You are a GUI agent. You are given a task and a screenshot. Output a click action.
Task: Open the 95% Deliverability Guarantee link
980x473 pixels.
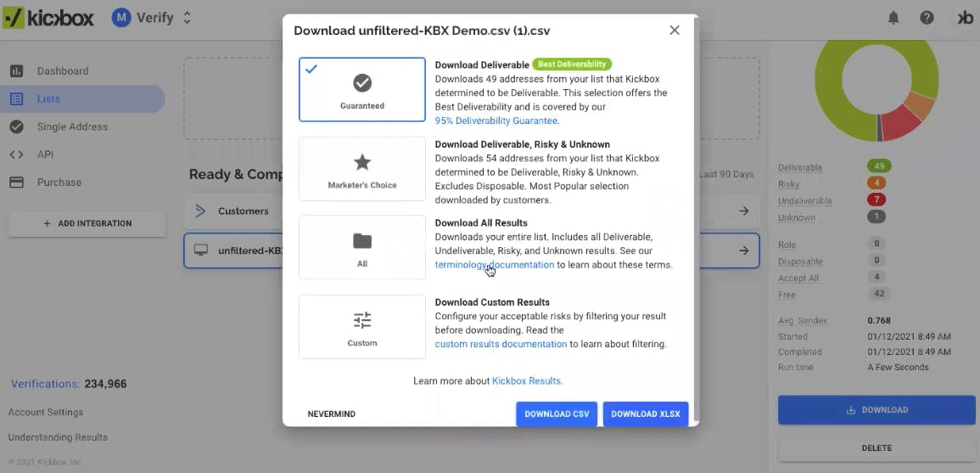pyautogui.click(x=496, y=121)
